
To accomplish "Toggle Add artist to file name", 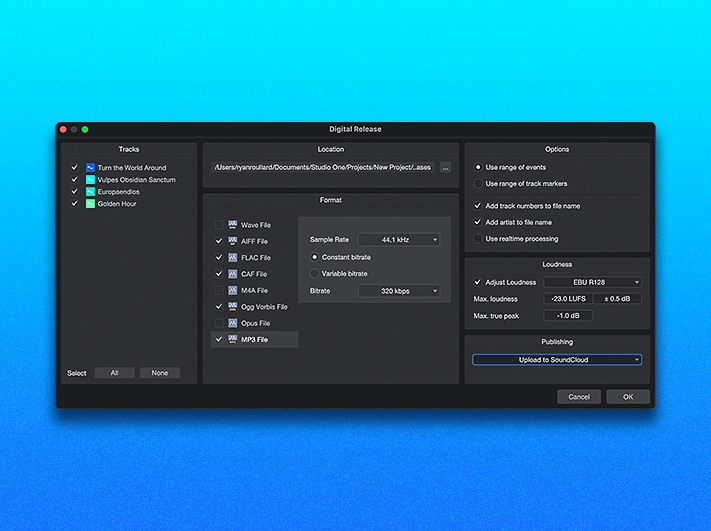I will click(477, 222).
